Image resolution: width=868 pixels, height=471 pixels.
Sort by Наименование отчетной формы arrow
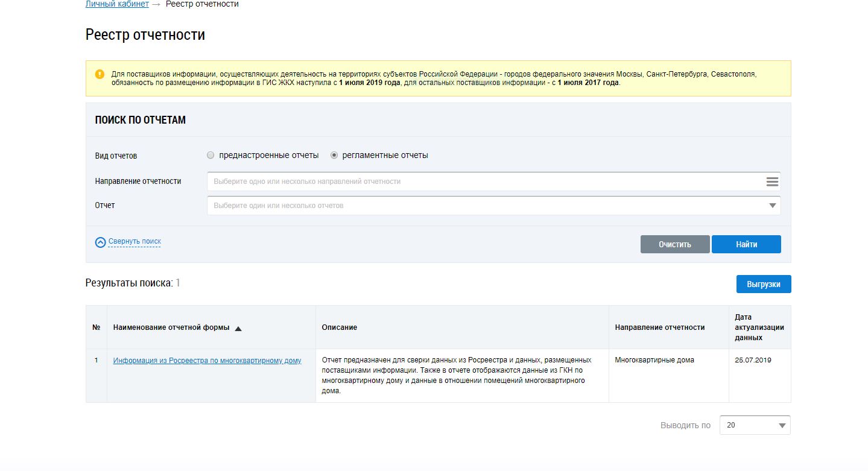tap(238, 329)
